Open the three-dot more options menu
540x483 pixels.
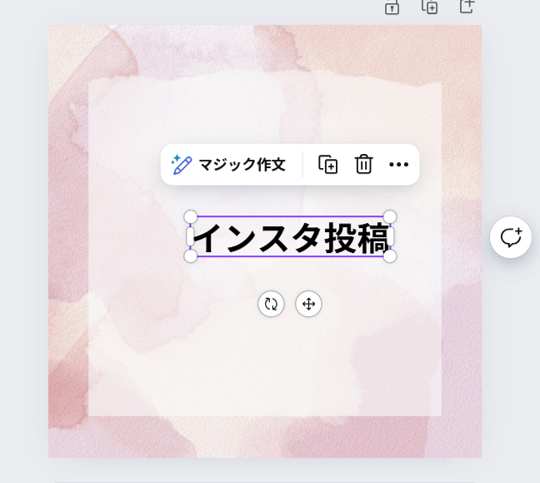click(399, 164)
